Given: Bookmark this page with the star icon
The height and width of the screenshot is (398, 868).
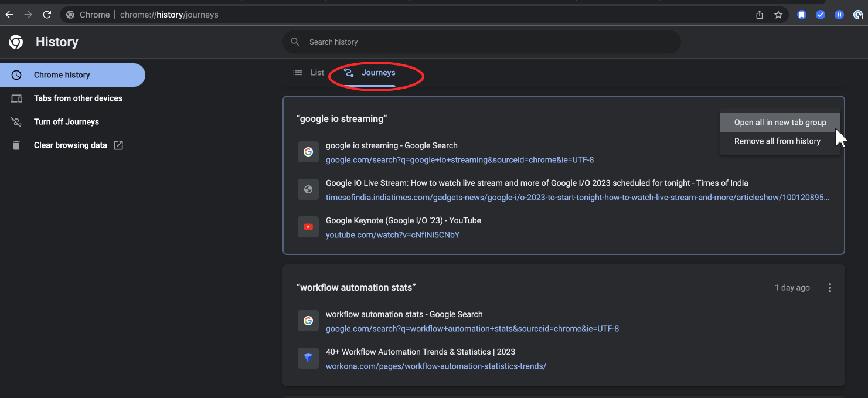Looking at the screenshot, I should tap(778, 15).
